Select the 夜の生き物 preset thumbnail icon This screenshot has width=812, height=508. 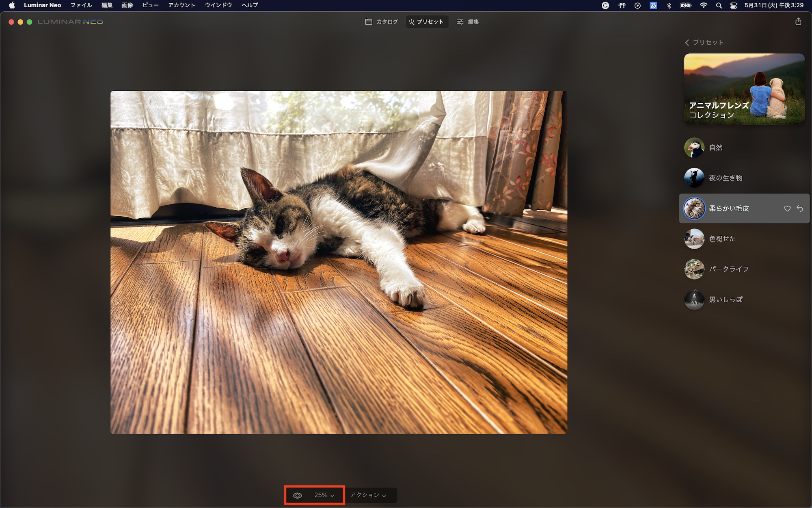(x=694, y=178)
